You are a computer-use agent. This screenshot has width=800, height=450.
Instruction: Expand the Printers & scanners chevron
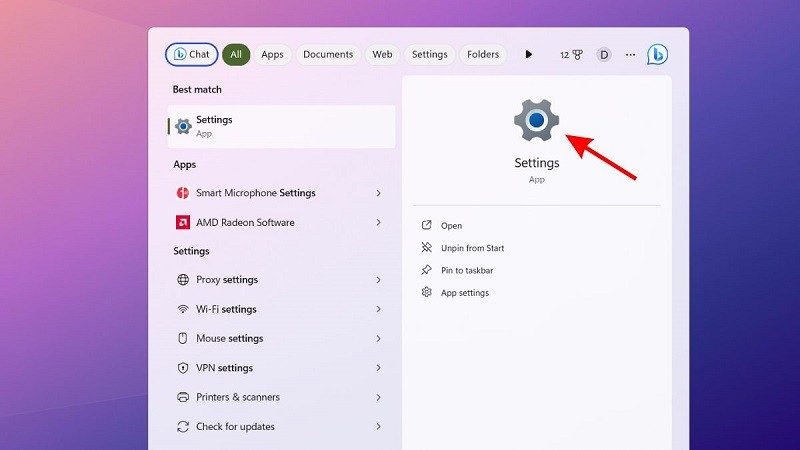coord(378,397)
